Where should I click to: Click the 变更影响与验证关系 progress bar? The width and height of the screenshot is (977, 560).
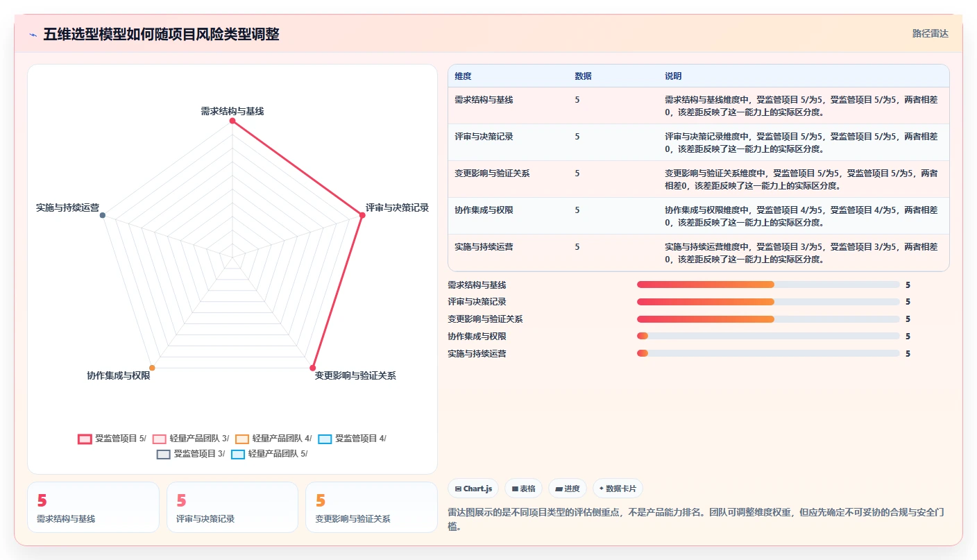768,319
